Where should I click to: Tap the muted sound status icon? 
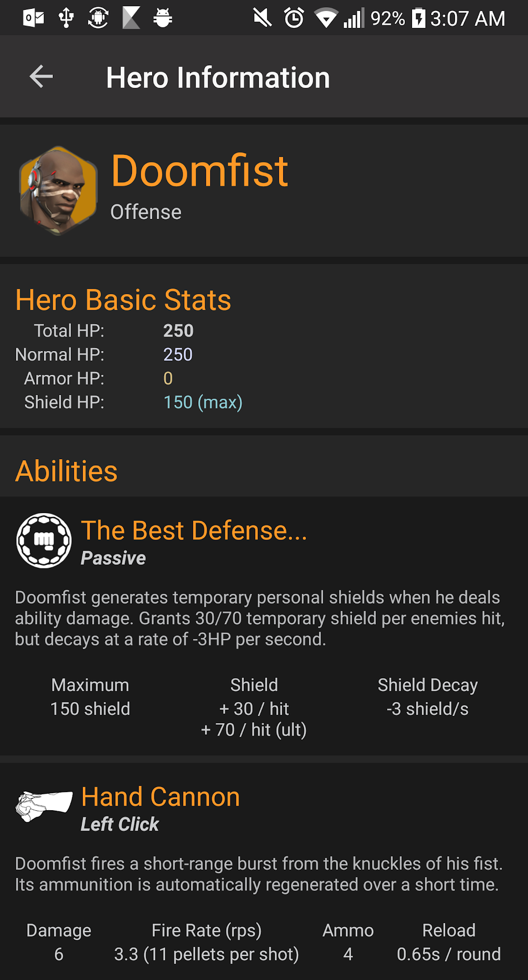coord(262,19)
